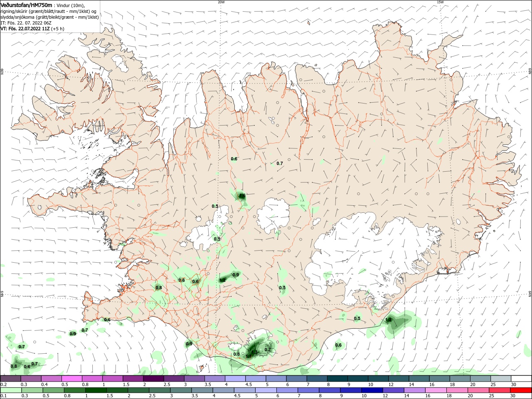Choose the swatch labeled 14 on snow scale
532x399 pixels.
point(419,379)
